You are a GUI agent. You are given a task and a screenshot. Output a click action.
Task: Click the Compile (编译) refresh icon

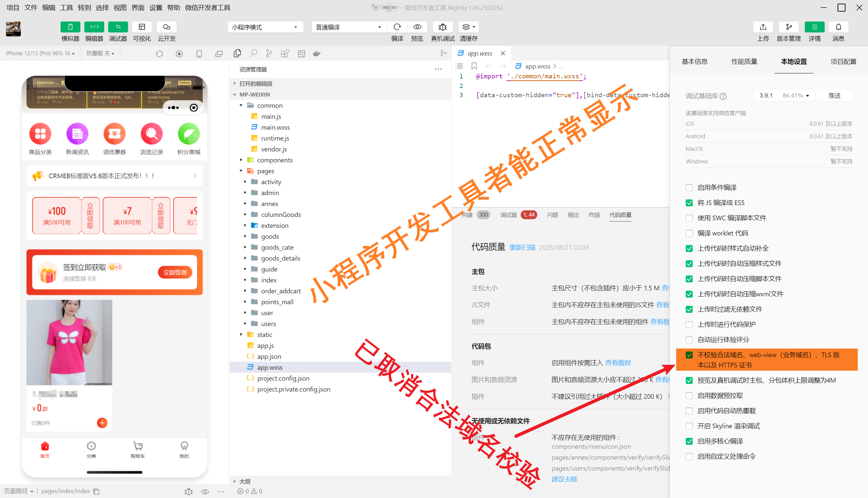point(397,27)
